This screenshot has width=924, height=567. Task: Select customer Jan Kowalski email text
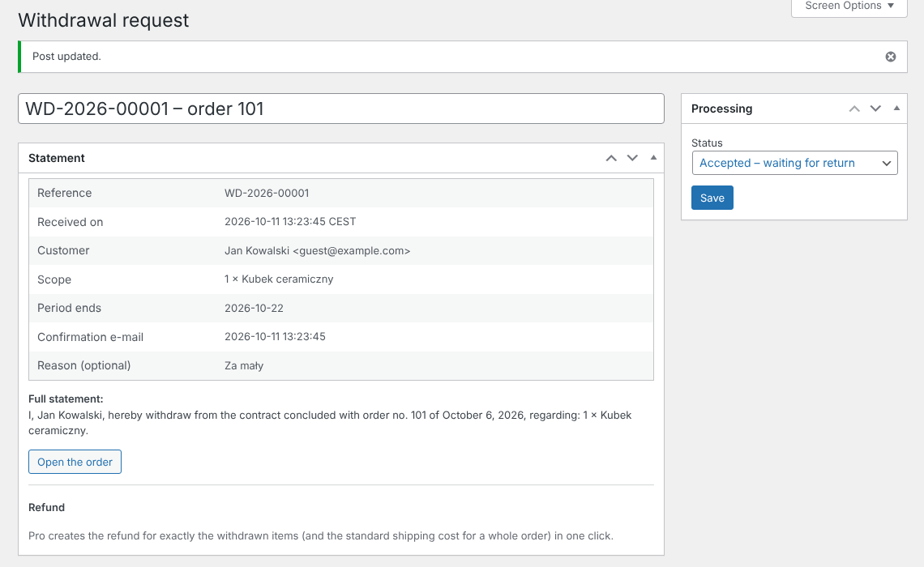317,251
